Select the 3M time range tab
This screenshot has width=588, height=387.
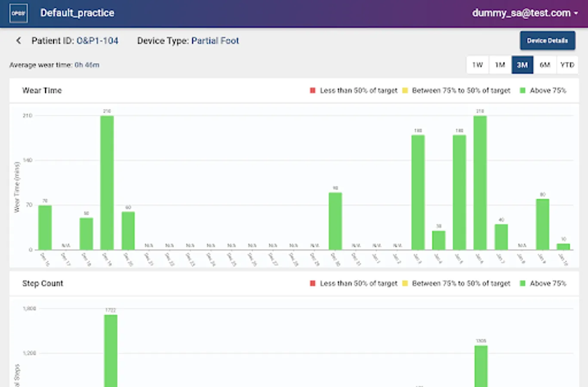(522, 65)
